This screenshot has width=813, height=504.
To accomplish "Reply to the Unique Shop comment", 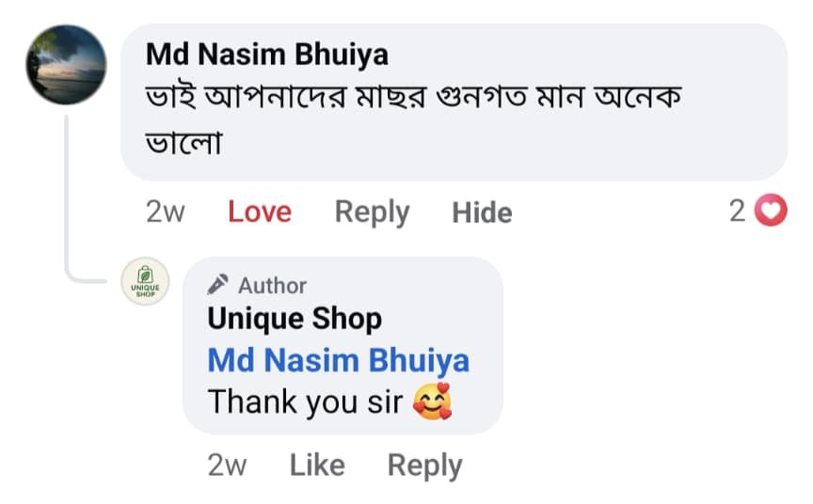I will (x=424, y=465).
